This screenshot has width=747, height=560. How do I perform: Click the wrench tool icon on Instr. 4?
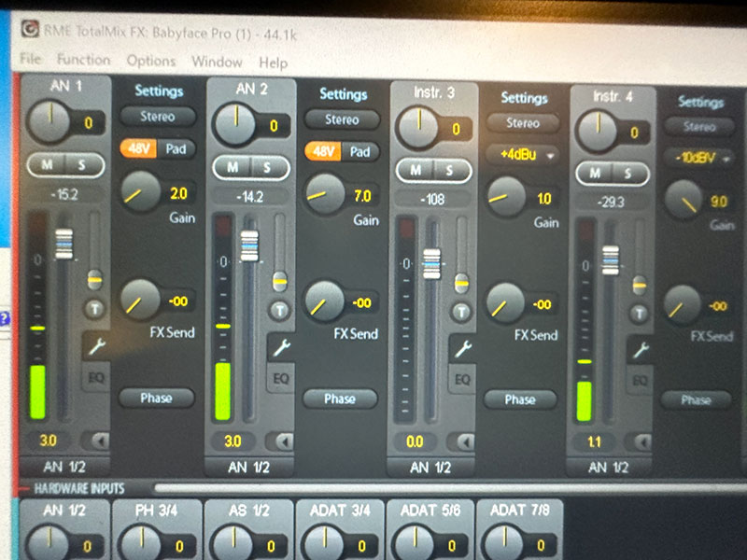pyautogui.click(x=641, y=350)
